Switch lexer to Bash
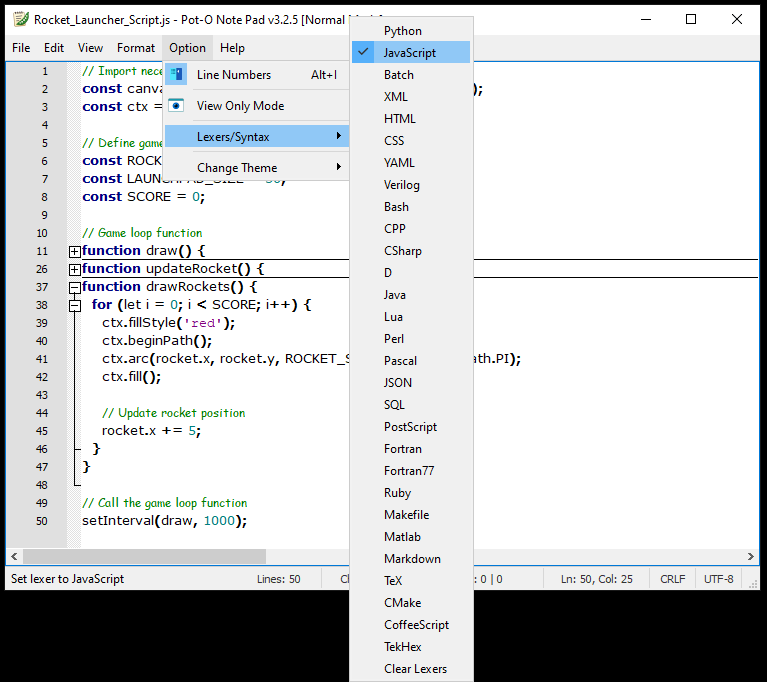767x682 pixels. [x=411, y=206]
